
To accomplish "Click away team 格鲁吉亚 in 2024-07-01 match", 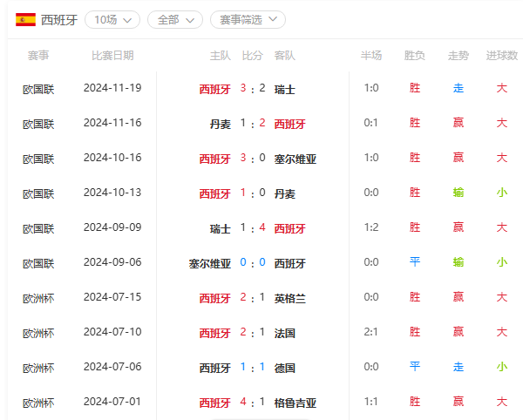I will coord(295,403).
